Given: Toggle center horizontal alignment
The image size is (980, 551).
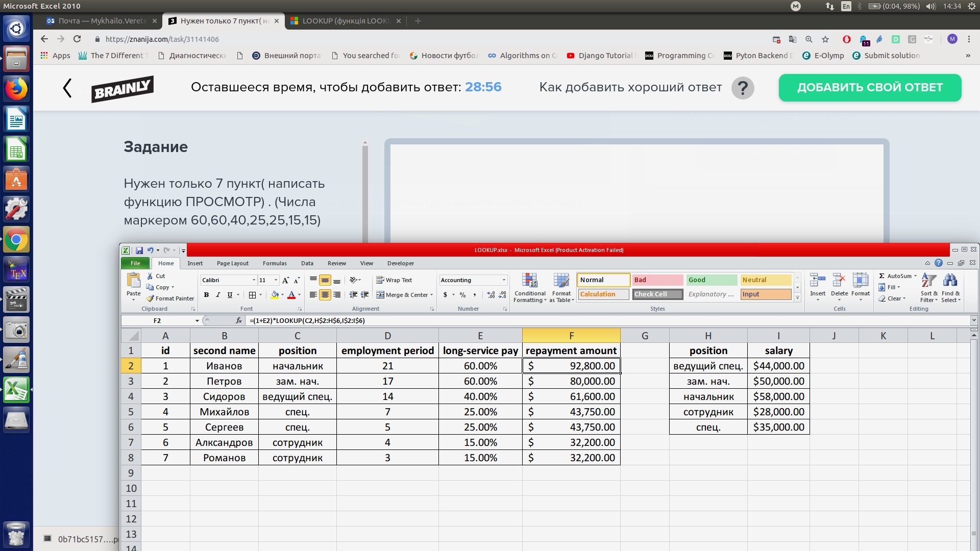Looking at the screenshot, I should click(x=325, y=295).
